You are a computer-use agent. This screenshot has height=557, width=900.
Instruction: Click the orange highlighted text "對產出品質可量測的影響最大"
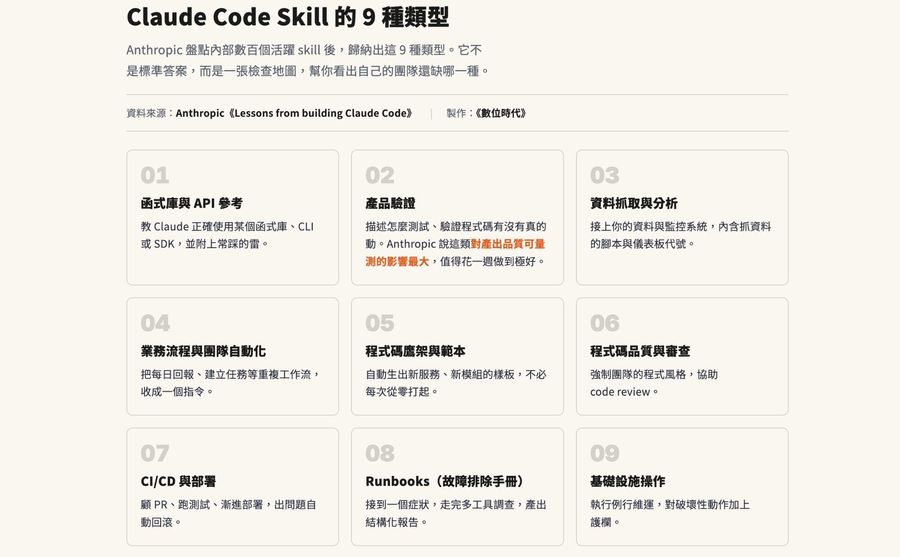click(x=455, y=253)
